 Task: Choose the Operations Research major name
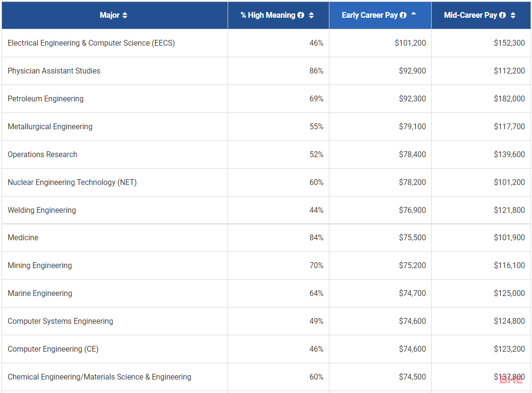coord(42,154)
